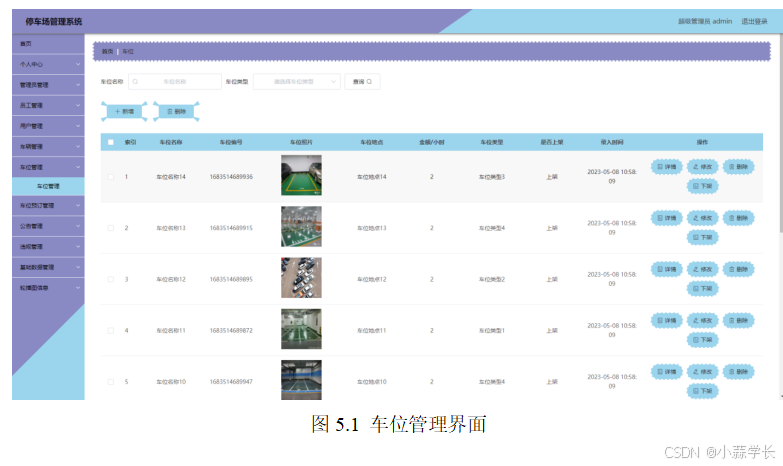Image resolution: width=783 pixels, height=466 pixels.
Task: Click 详情 icon button for 车位名称14
Action: tap(667, 166)
